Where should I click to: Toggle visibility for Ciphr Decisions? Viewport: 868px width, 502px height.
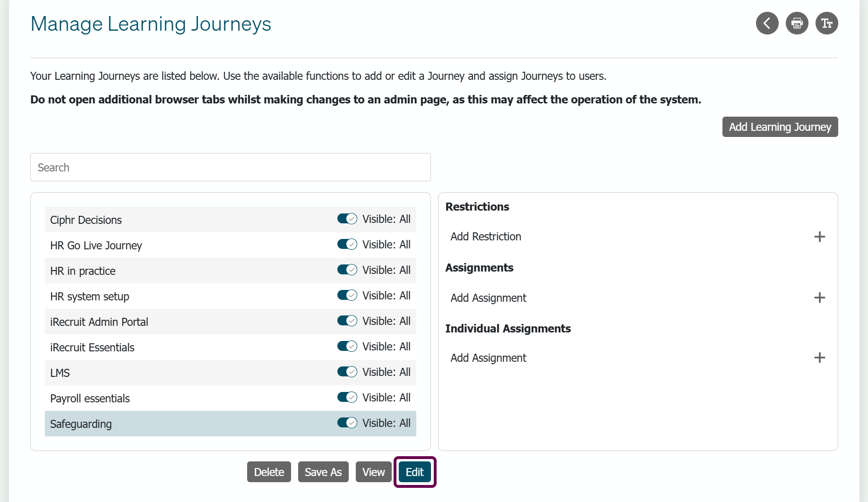pos(347,219)
